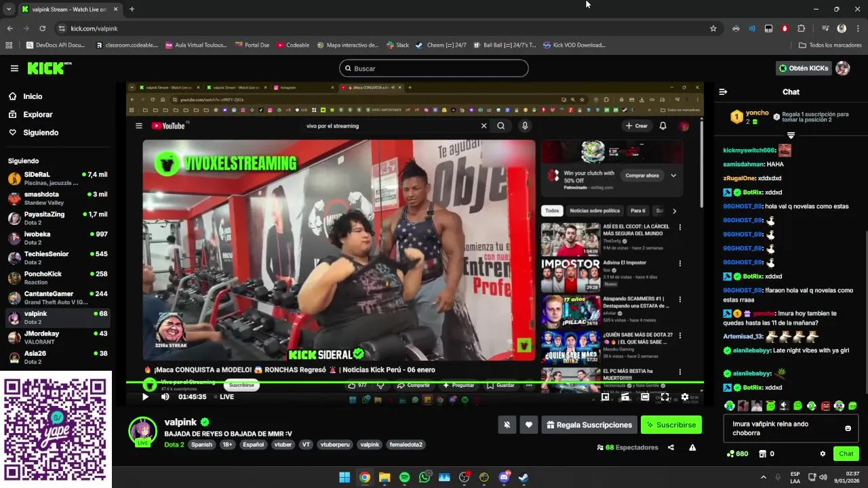Screen dimensions: 868x488
Task: Open WhatsApp from the taskbar
Action: point(425,477)
